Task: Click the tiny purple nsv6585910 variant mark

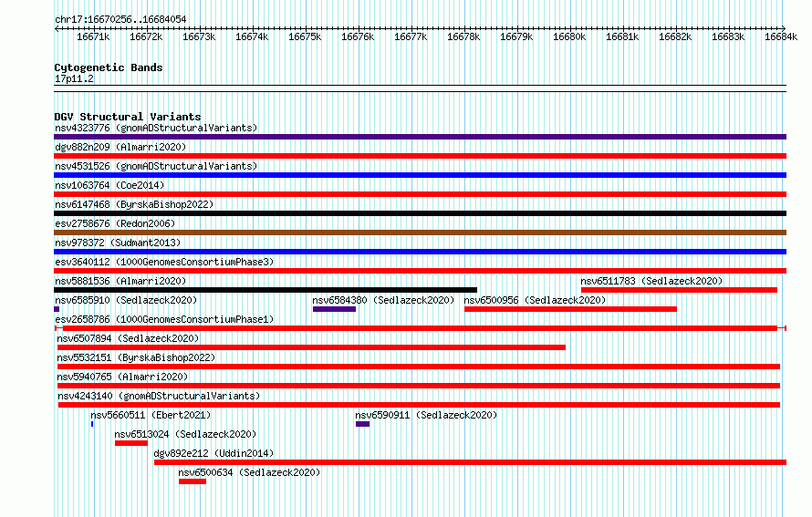Action: point(57,309)
